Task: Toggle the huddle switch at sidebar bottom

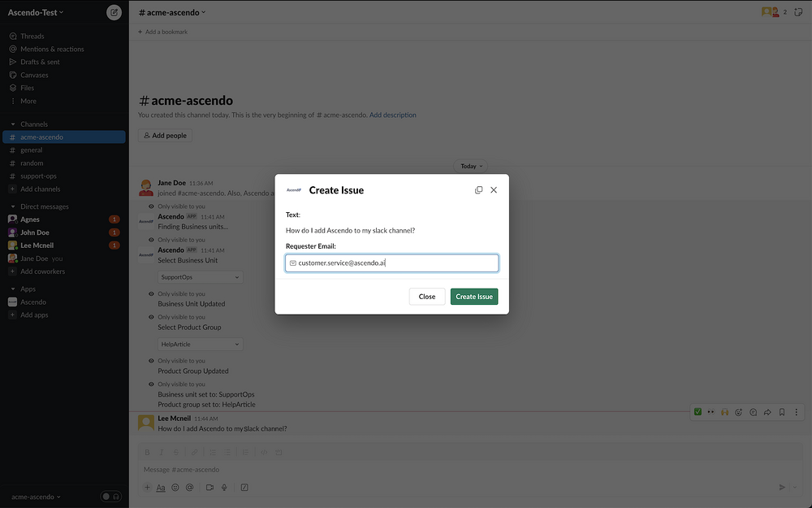Action: 110,497
